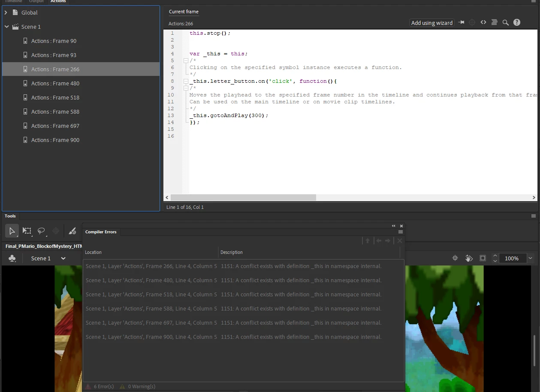Select the Frame 518 compiler error row
This screenshot has width=540, height=392.
[x=243, y=294]
